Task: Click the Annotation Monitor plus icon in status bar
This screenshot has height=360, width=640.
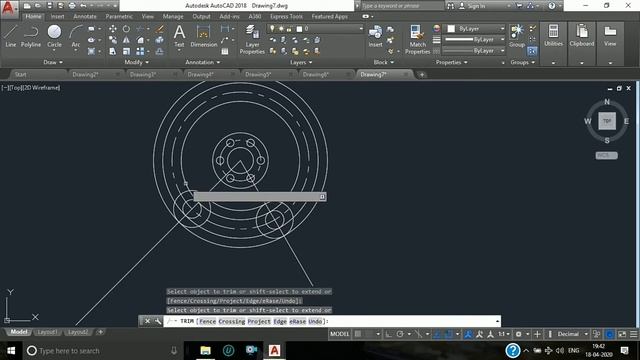Action: (x=537, y=334)
